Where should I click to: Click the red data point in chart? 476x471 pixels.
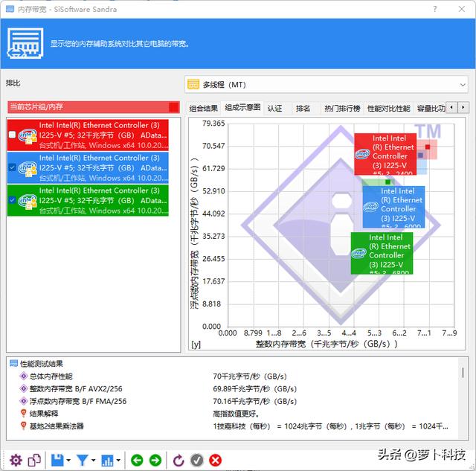(x=428, y=147)
